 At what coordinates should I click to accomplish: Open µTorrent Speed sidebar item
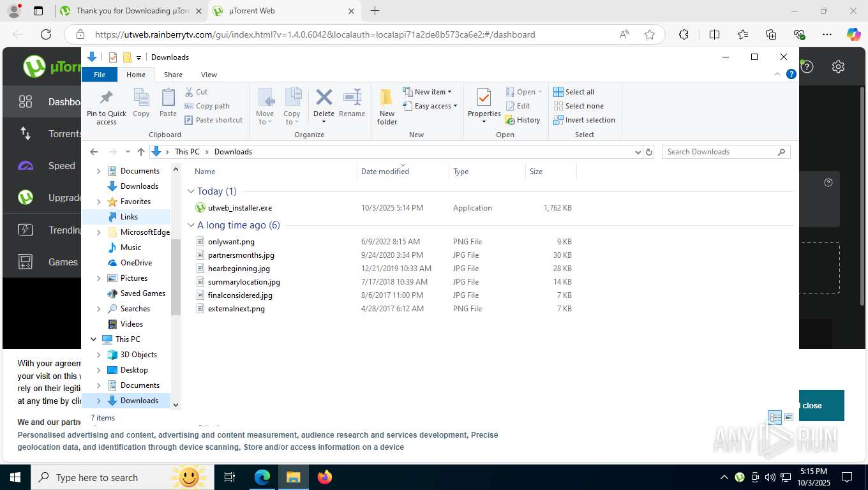pos(42,166)
